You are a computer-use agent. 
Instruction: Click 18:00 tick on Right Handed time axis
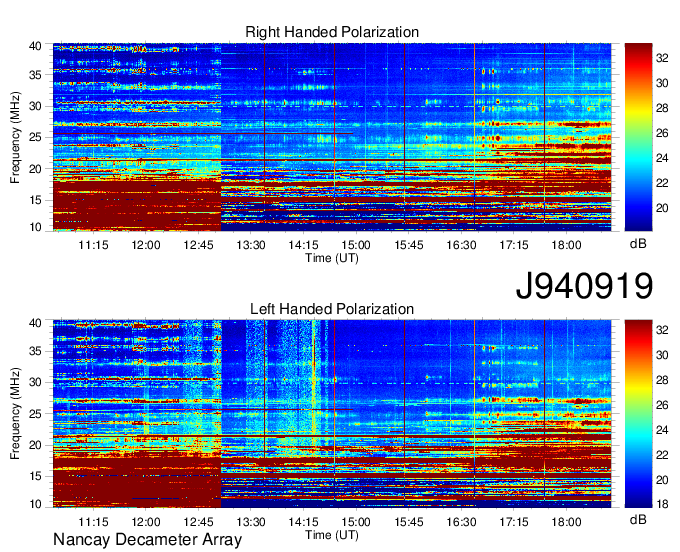pyautogui.click(x=566, y=245)
